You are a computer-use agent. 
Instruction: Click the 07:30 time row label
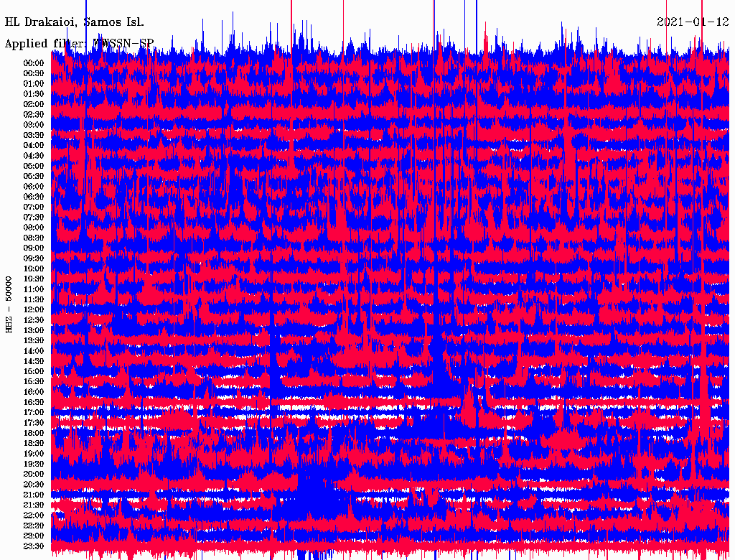pyautogui.click(x=34, y=218)
